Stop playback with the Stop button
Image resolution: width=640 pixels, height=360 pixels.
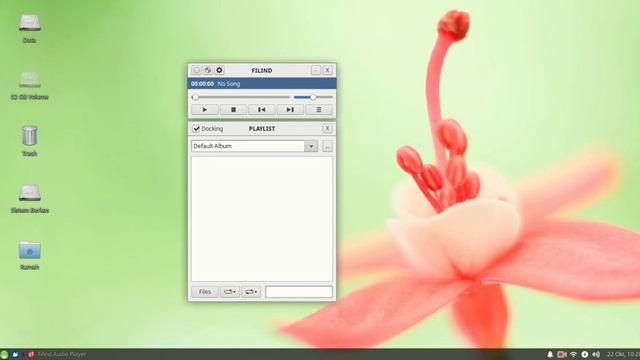tap(233, 110)
